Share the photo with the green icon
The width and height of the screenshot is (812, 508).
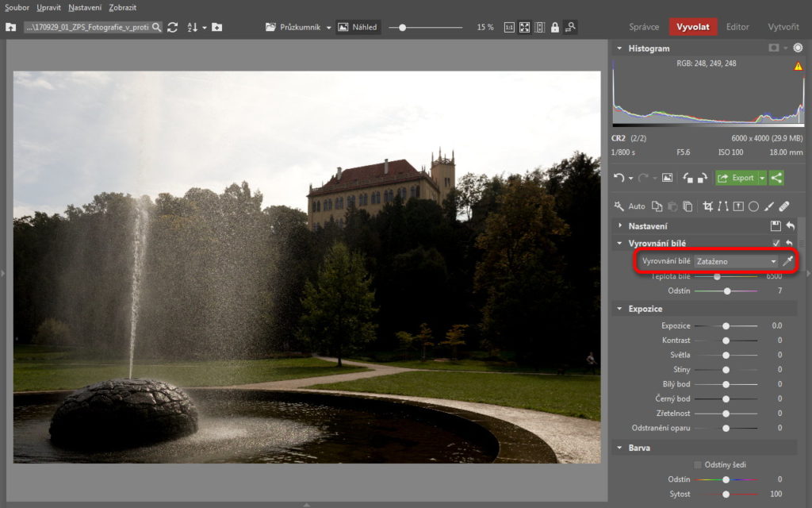(776, 178)
